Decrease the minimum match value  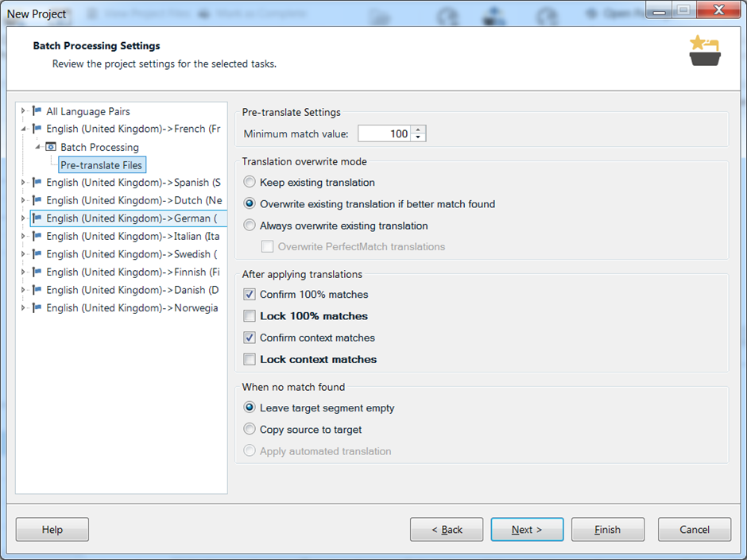[x=418, y=137]
